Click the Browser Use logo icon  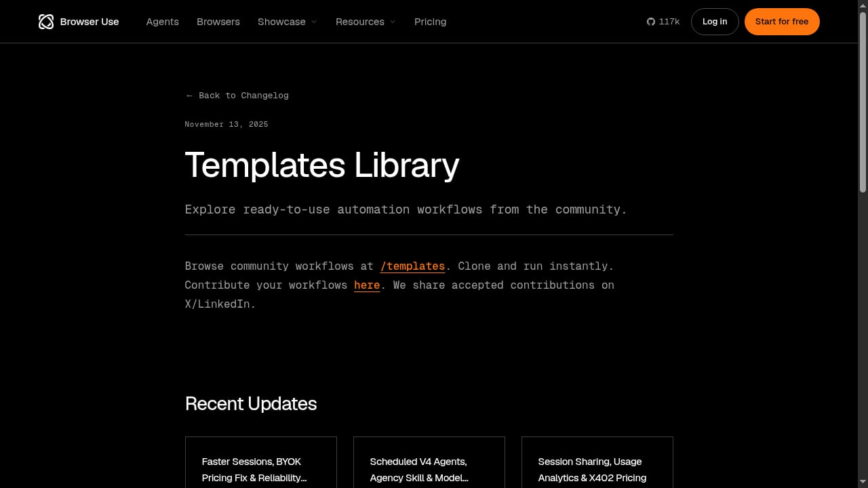point(46,22)
